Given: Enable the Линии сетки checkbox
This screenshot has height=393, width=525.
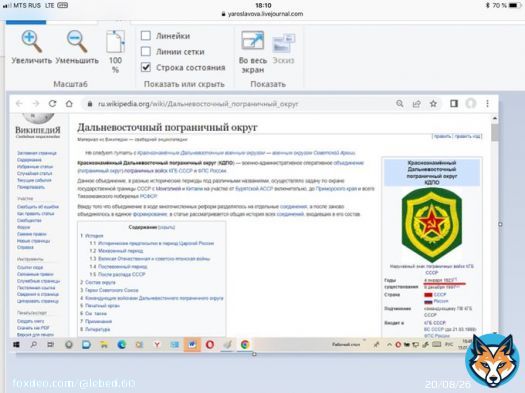Looking at the screenshot, I should tap(146, 52).
